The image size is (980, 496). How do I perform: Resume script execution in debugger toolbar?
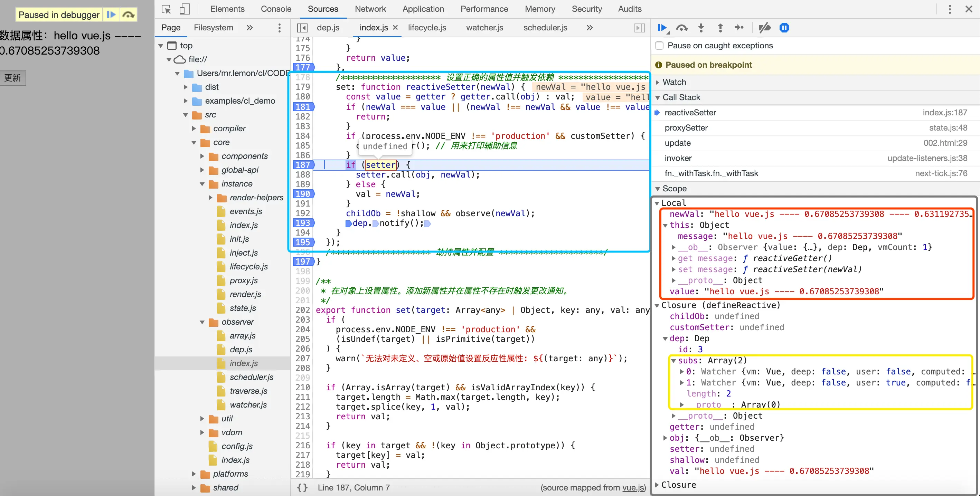point(662,28)
